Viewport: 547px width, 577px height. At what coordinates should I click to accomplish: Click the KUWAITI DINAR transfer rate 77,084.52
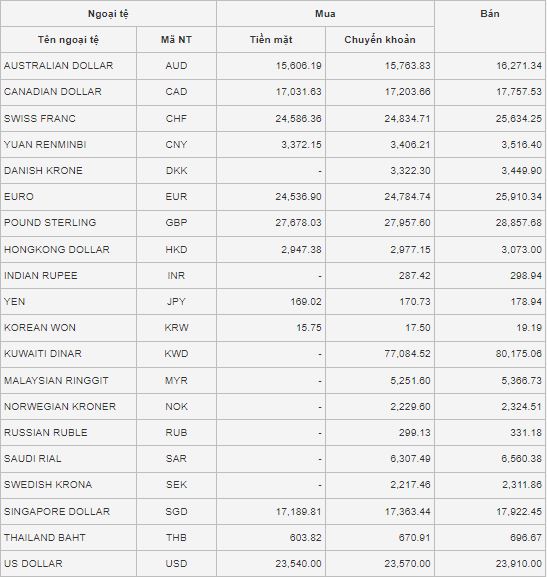(407, 354)
